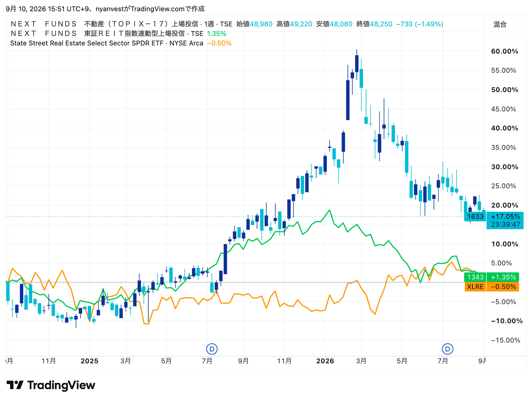Viewport: 532px width, 402px height.
Task: Click the 50.00% axis label
Action: pos(504,90)
